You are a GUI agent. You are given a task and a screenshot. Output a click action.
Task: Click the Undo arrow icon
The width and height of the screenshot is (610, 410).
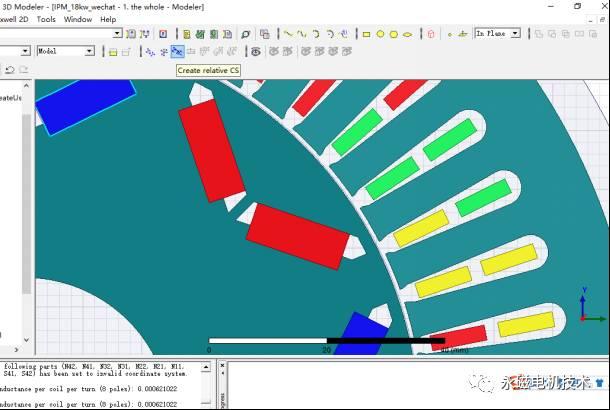pyautogui.click(x=10, y=70)
